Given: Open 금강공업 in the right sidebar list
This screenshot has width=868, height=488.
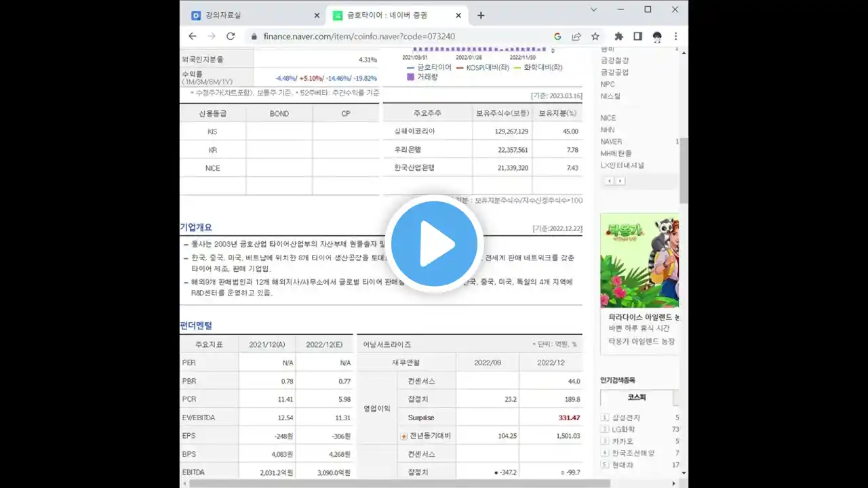Looking at the screenshot, I should 614,72.
